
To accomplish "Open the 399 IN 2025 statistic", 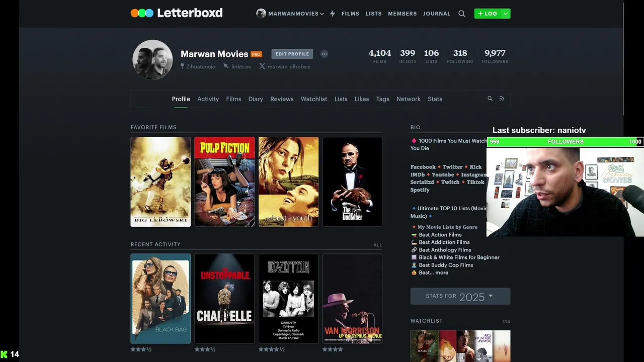I will (408, 56).
